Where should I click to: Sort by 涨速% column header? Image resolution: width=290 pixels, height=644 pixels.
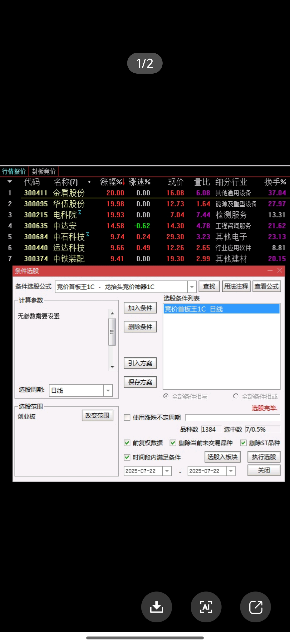point(139,182)
